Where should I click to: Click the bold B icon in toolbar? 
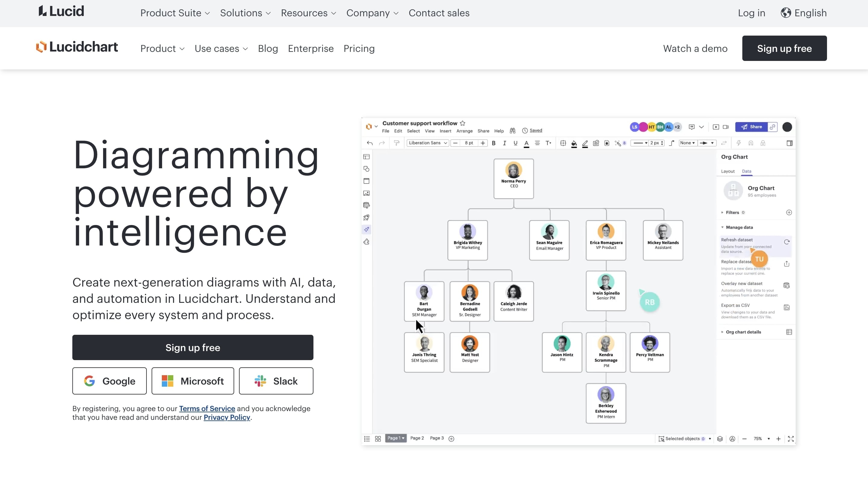(494, 143)
